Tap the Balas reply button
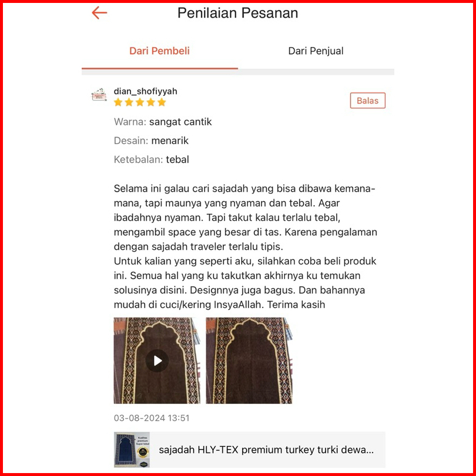 [x=368, y=100]
